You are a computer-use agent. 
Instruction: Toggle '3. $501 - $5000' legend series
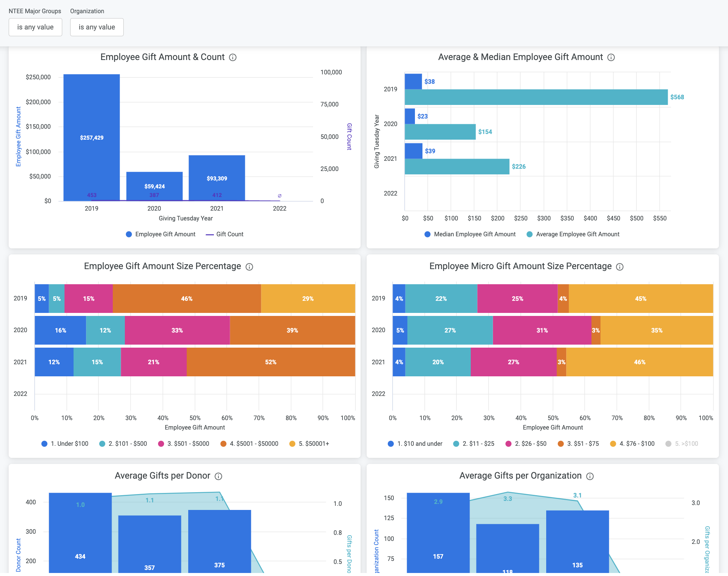coord(183,444)
